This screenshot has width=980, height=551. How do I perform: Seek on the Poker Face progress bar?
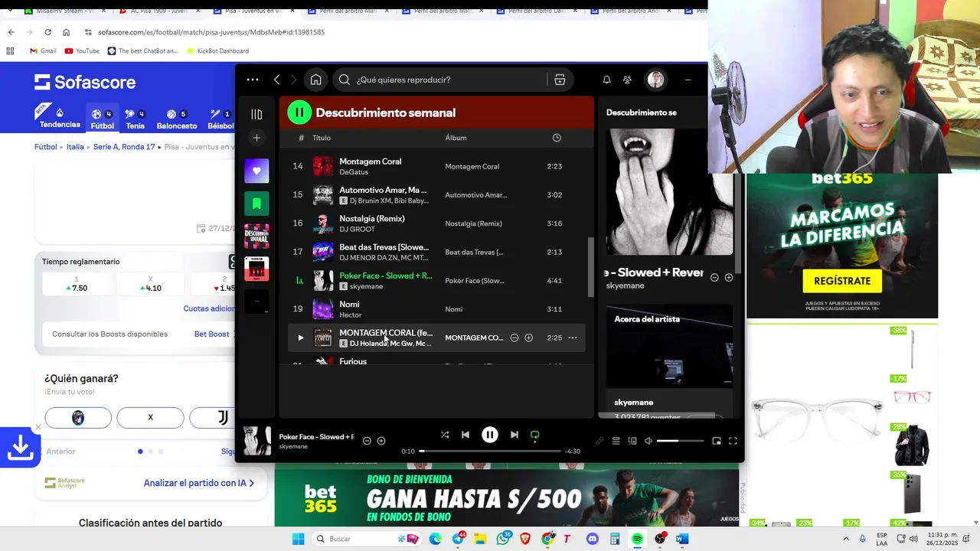(x=489, y=452)
